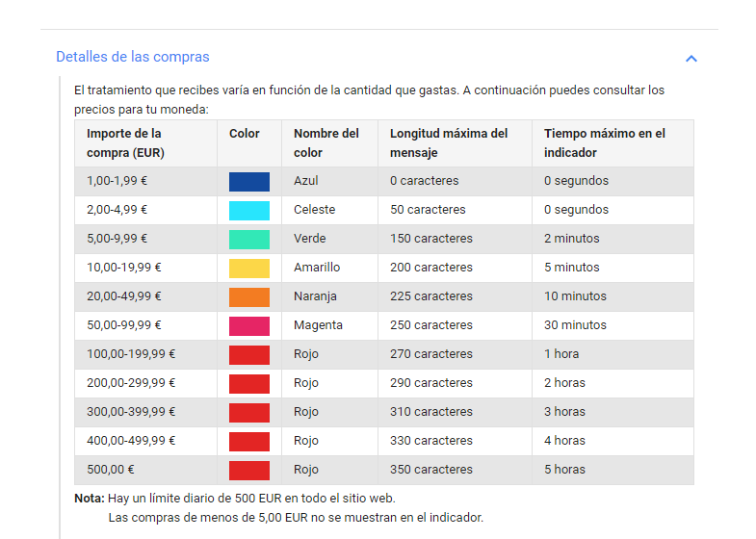Click the Detalles de las compras heading
756x539 pixels.
(133, 57)
